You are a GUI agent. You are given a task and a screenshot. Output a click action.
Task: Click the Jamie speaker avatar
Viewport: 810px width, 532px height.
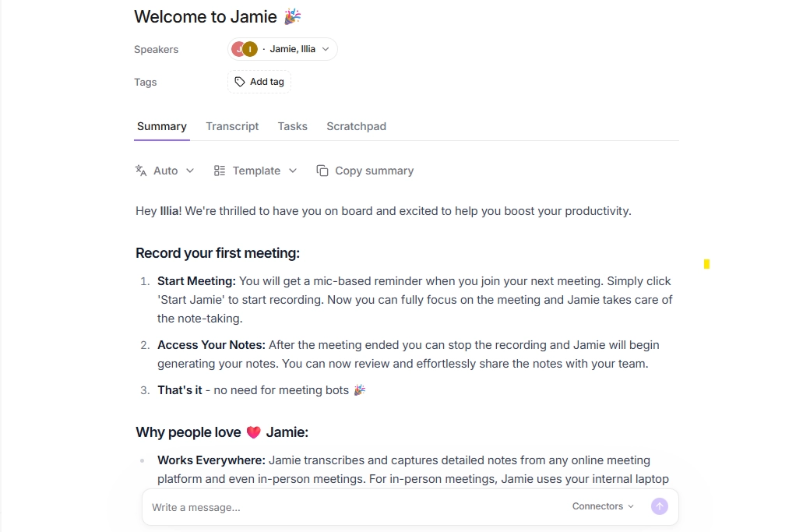[237, 49]
